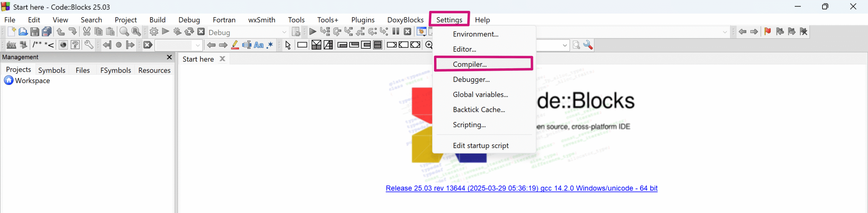
Task: Toggle the selected text search icon
Action: point(247,45)
